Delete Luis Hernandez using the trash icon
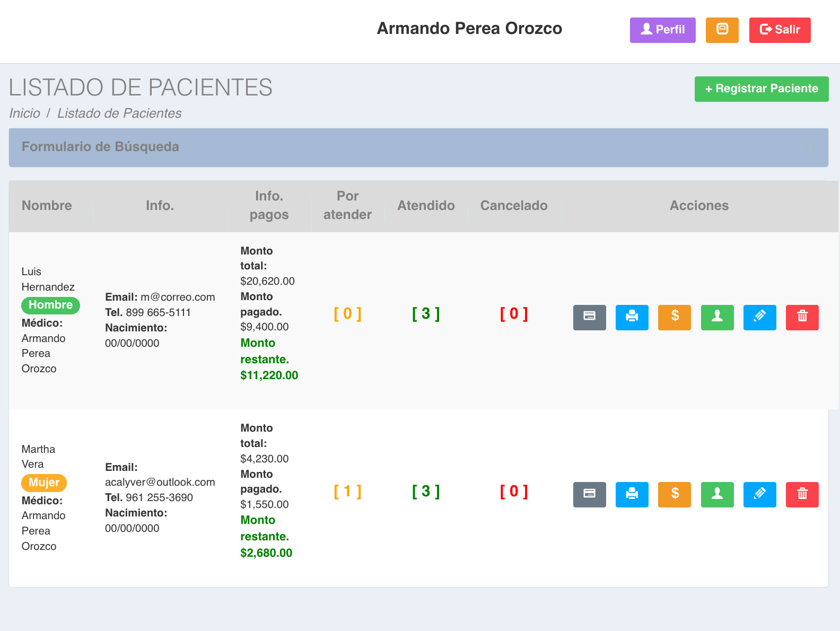 802,317
